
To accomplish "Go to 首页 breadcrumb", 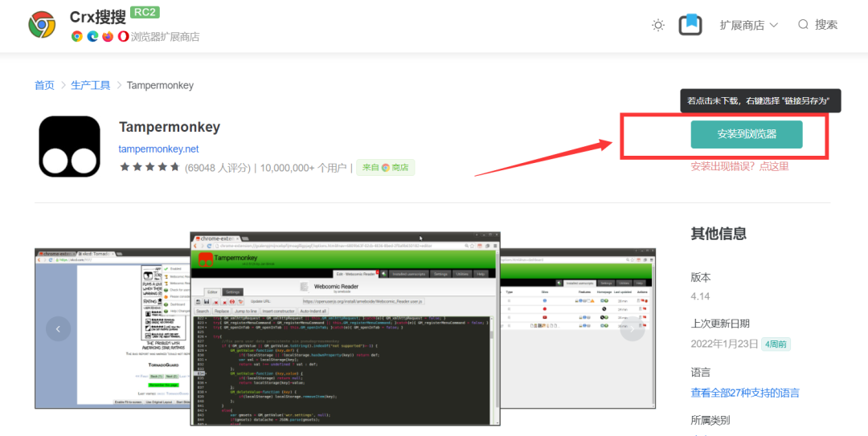I will [x=44, y=85].
